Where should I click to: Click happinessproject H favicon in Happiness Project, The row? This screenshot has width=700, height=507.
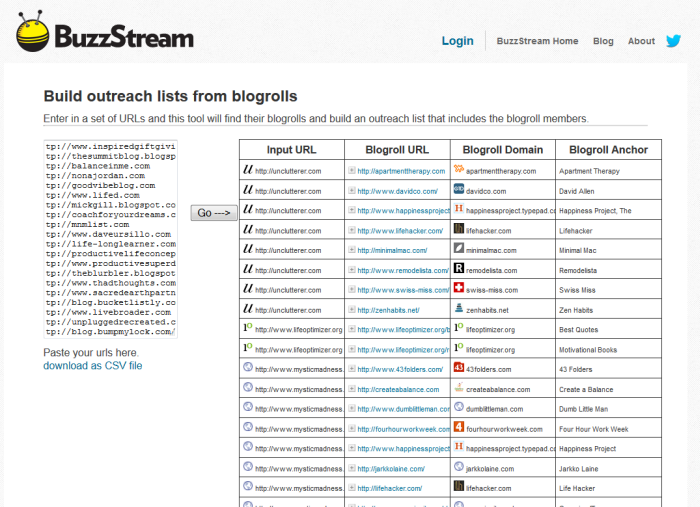click(459, 208)
